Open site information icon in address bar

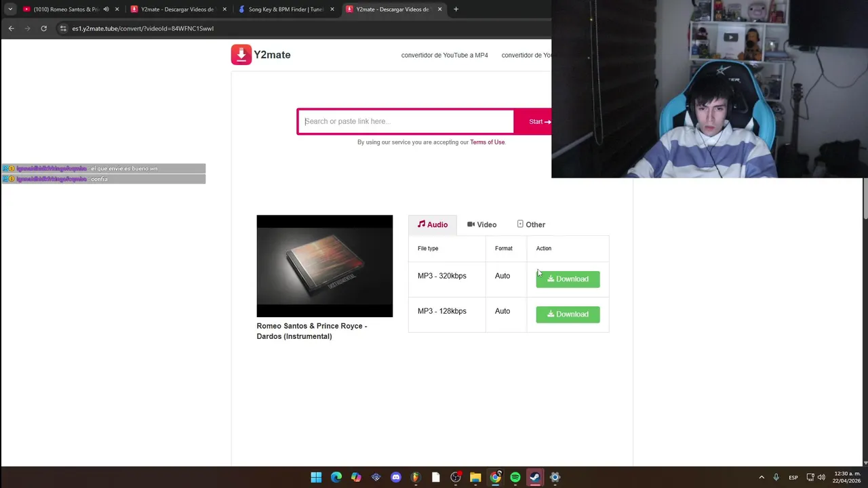[63, 28]
